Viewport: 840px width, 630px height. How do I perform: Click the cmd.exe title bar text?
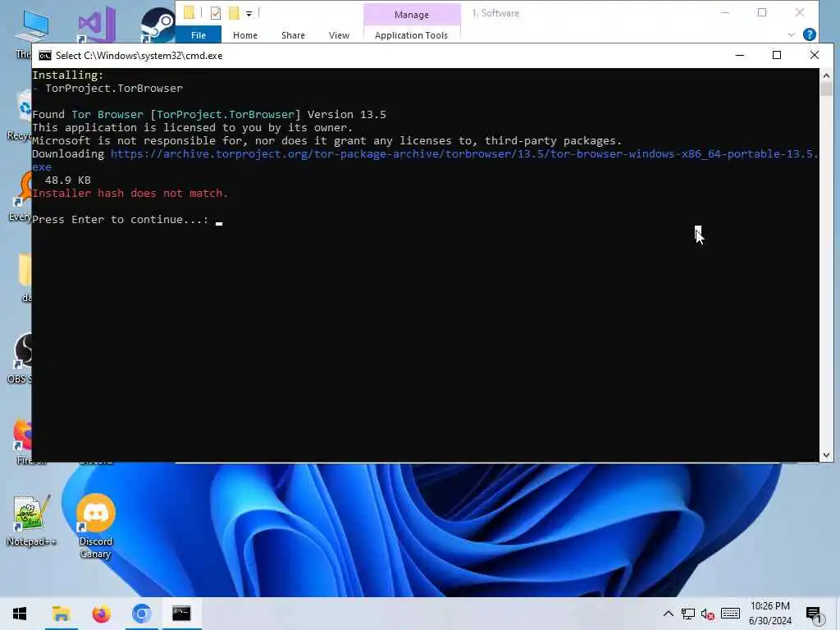pyautogui.click(x=139, y=56)
